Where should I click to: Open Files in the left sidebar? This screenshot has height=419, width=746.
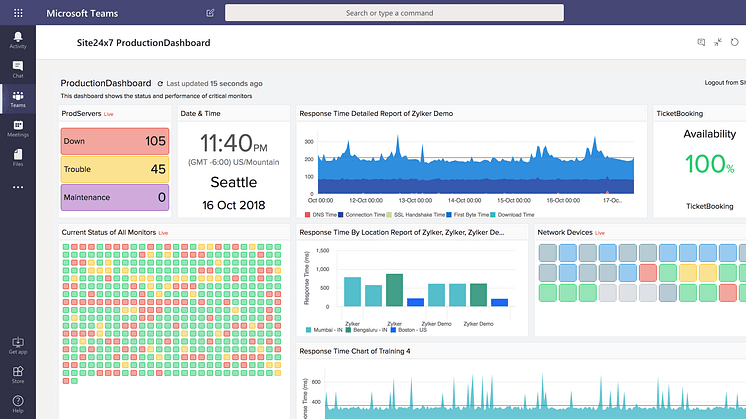tap(18, 156)
